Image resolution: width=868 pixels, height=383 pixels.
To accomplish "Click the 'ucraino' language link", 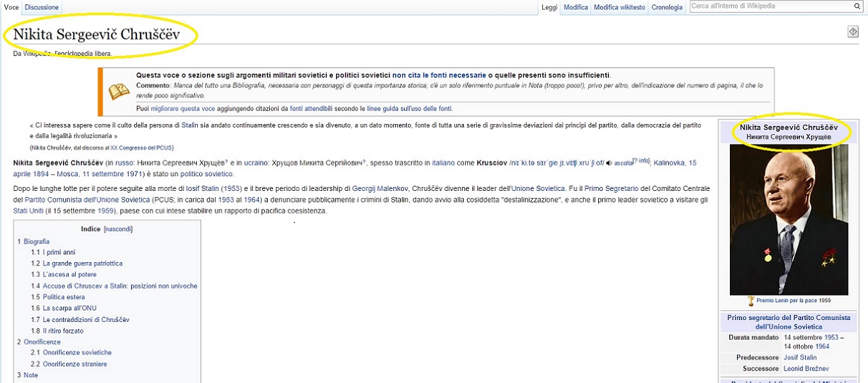I will (x=257, y=163).
